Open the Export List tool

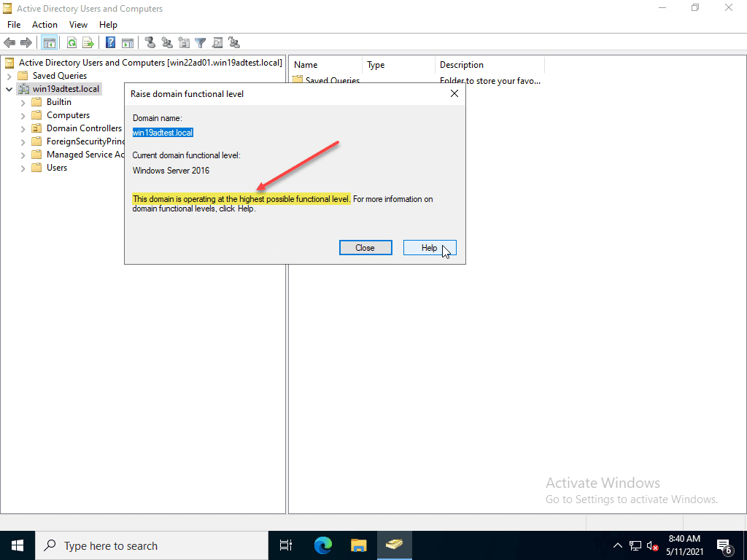[x=88, y=42]
